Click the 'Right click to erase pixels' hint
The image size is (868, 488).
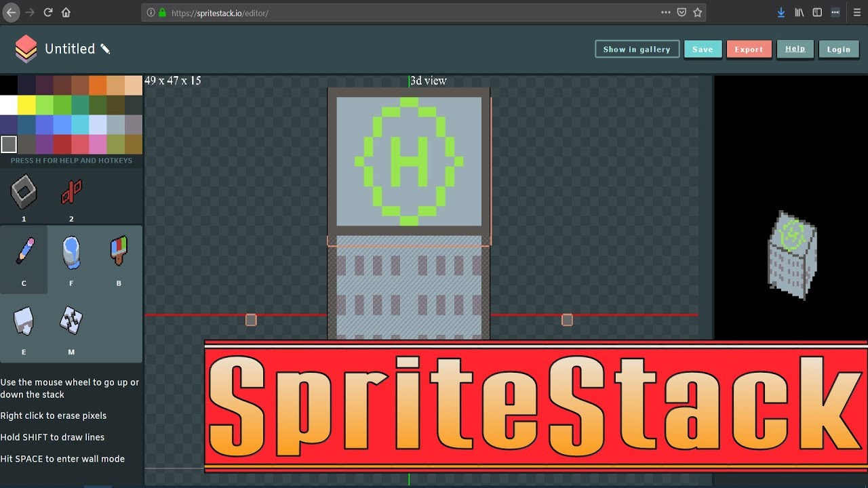pyautogui.click(x=54, y=415)
